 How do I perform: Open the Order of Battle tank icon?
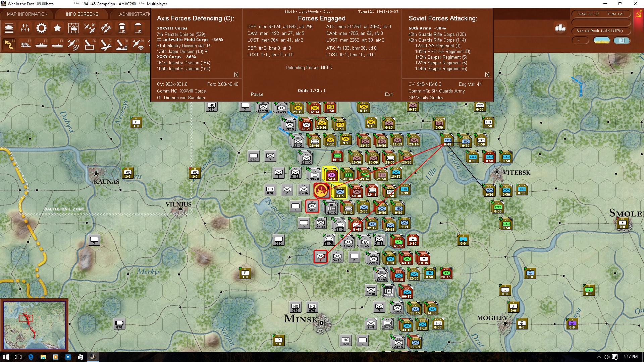point(9,28)
